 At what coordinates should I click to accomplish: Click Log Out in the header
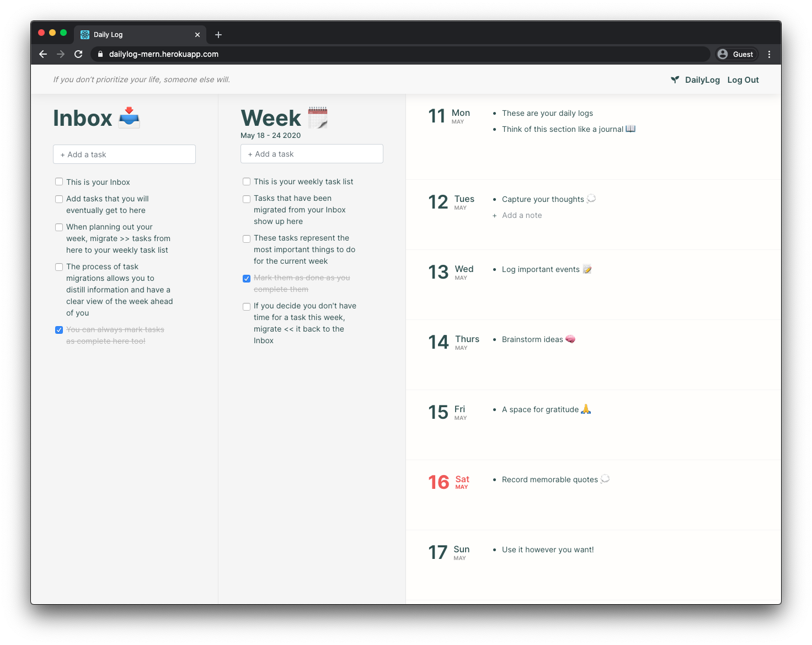click(x=742, y=79)
